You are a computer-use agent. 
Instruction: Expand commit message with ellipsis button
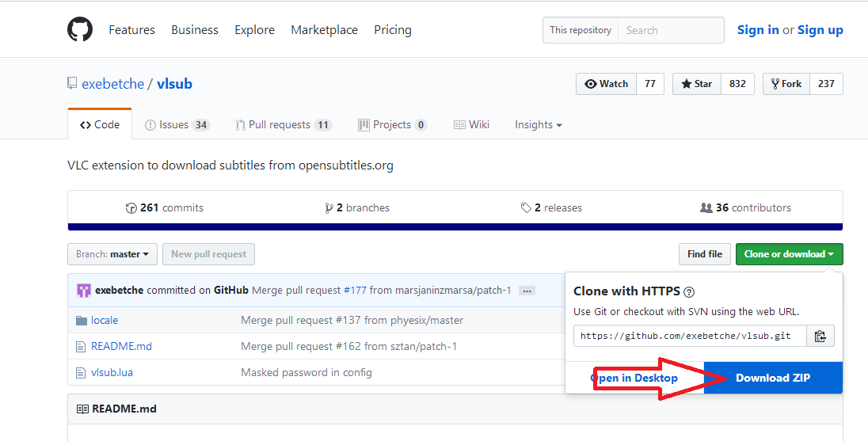527,291
